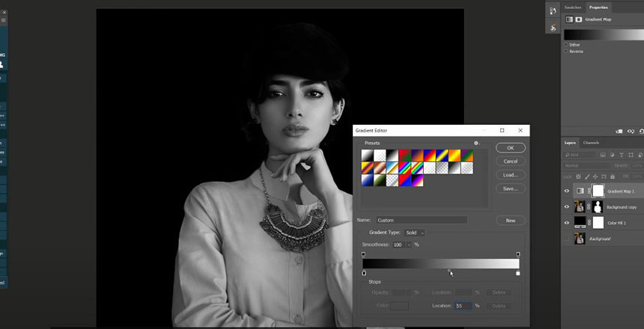Click the adjustment icon in the Properties header

tap(569, 19)
